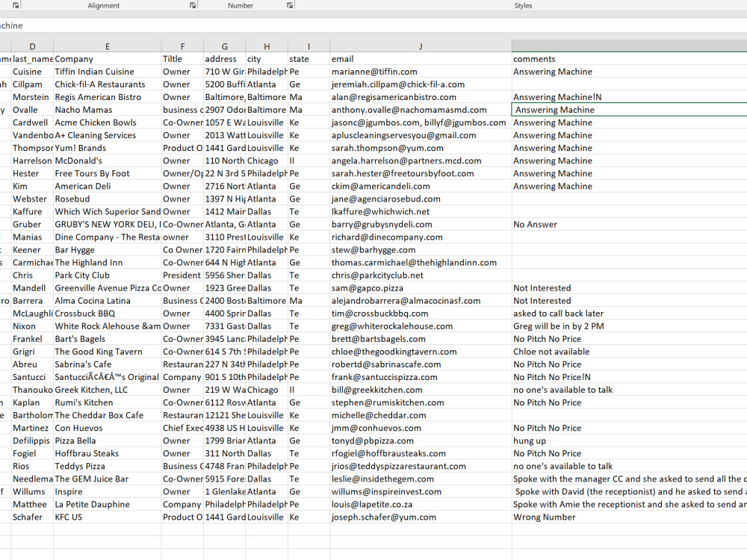747x560 pixels.
Task: Select column E header
Action: point(108,46)
